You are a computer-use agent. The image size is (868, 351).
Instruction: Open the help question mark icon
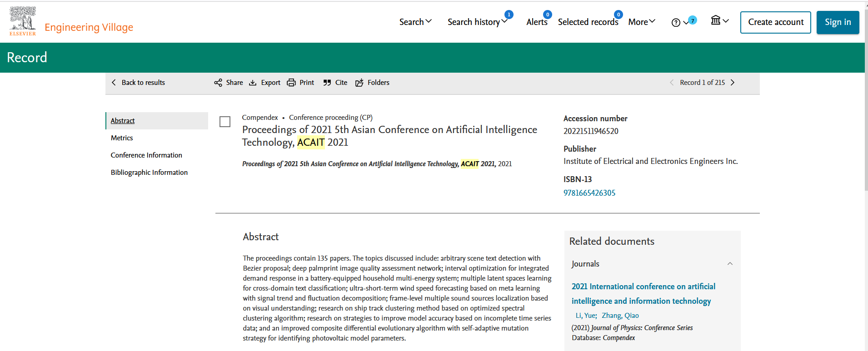point(676,23)
